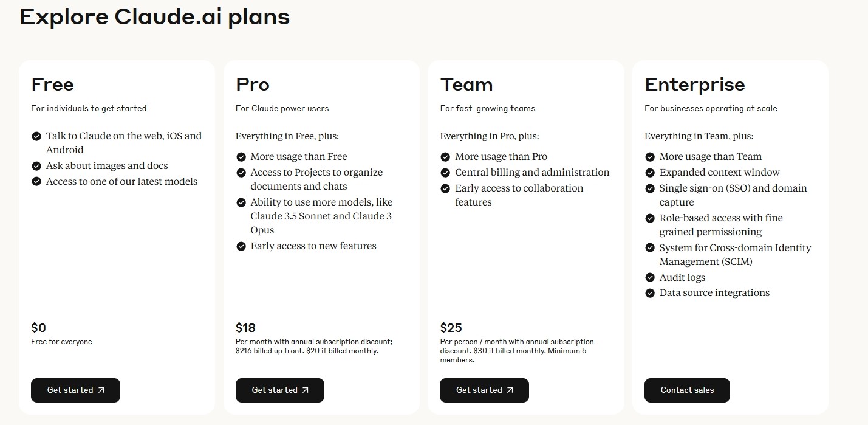The height and width of the screenshot is (425, 868).
Task: Click the checkmark icon next to Audit logs
Action: click(x=650, y=277)
